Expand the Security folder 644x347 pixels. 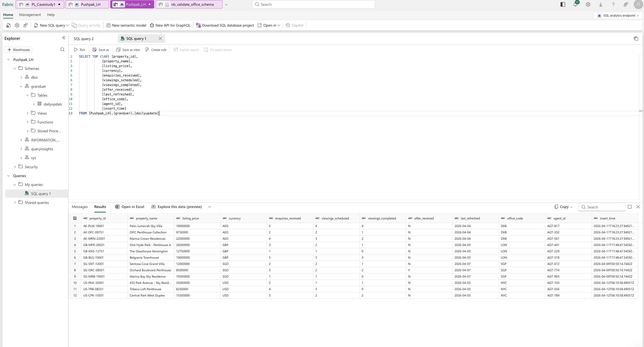point(15,167)
